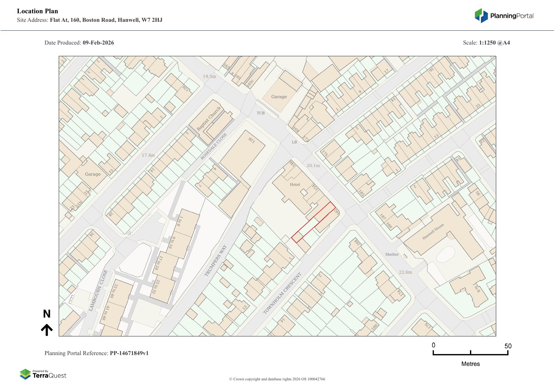Click the Scale 1:1250 @A4 text
This screenshot has width=554, height=392.
click(x=486, y=43)
